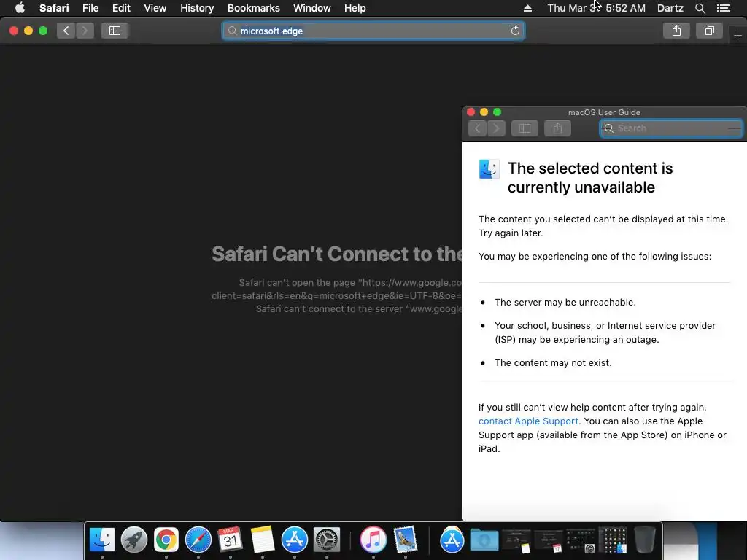Image resolution: width=747 pixels, height=560 pixels.
Task: Click 'The selected content is currently unavailable' heading
Action: pyautogui.click(x=589, y=178)
